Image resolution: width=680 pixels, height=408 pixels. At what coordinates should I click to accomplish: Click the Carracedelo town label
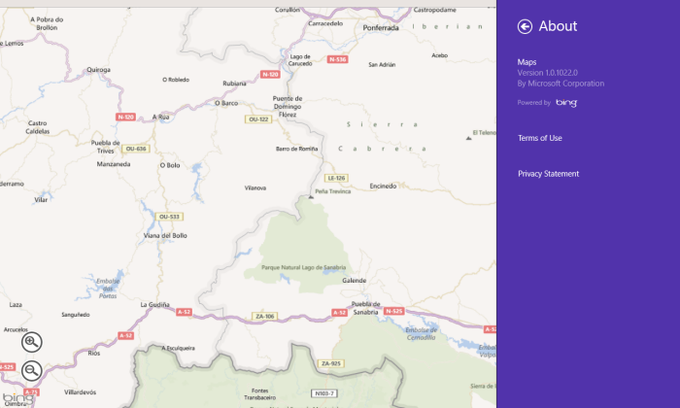coord(326,23)
